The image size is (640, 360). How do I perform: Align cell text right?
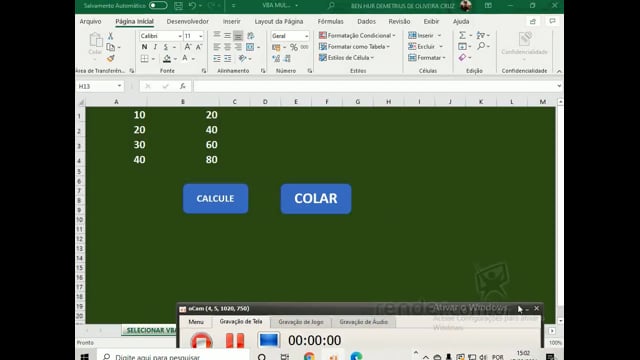[238, 47]
